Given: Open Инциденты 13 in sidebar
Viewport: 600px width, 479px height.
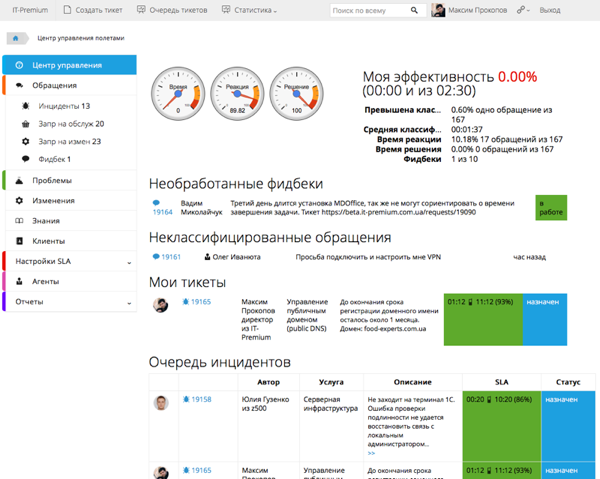Looking at the screenshot, I should click(64, 106).
